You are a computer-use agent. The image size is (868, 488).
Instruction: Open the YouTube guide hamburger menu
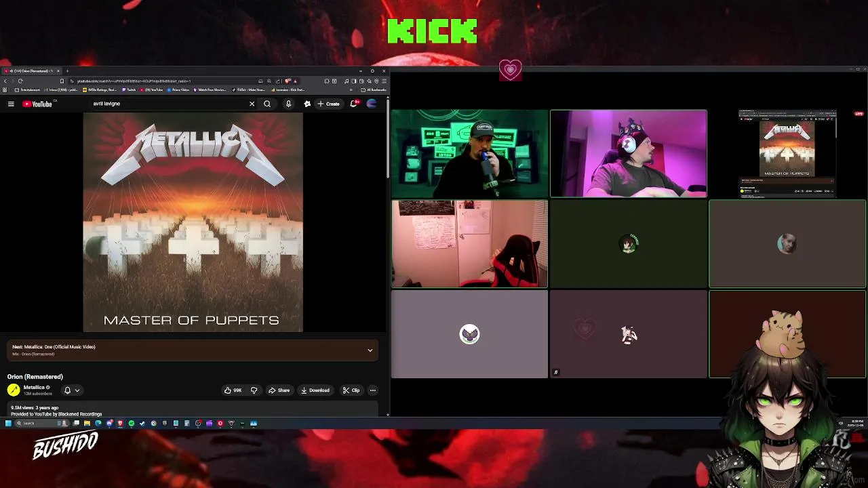tap(11, 104)
